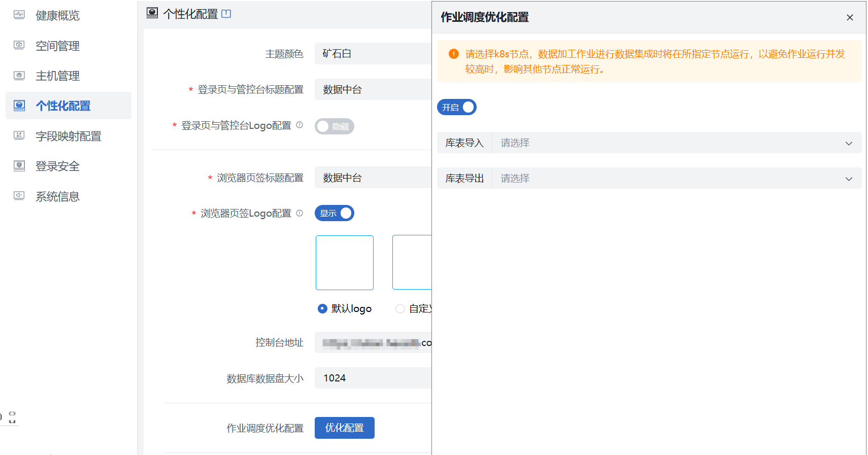Screen dimensions: 868x455
Task: Click info icon next to 浏览器页签Logo配置
Action: pos(299,213)
